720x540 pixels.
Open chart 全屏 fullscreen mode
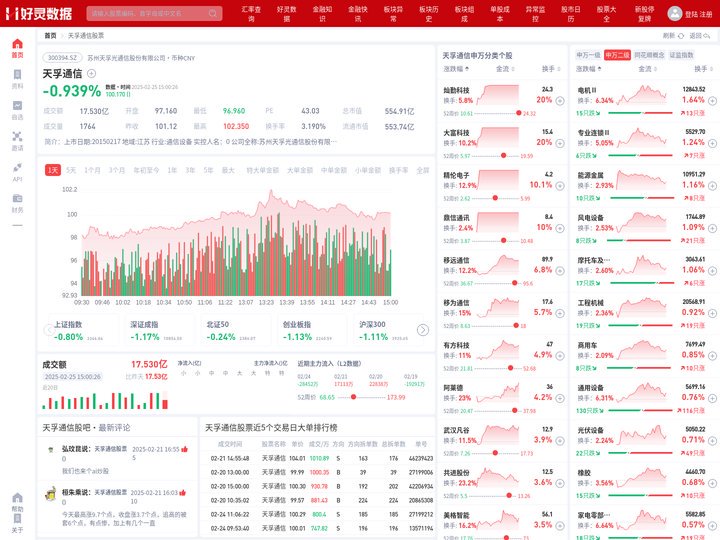(x=422, y=170)
